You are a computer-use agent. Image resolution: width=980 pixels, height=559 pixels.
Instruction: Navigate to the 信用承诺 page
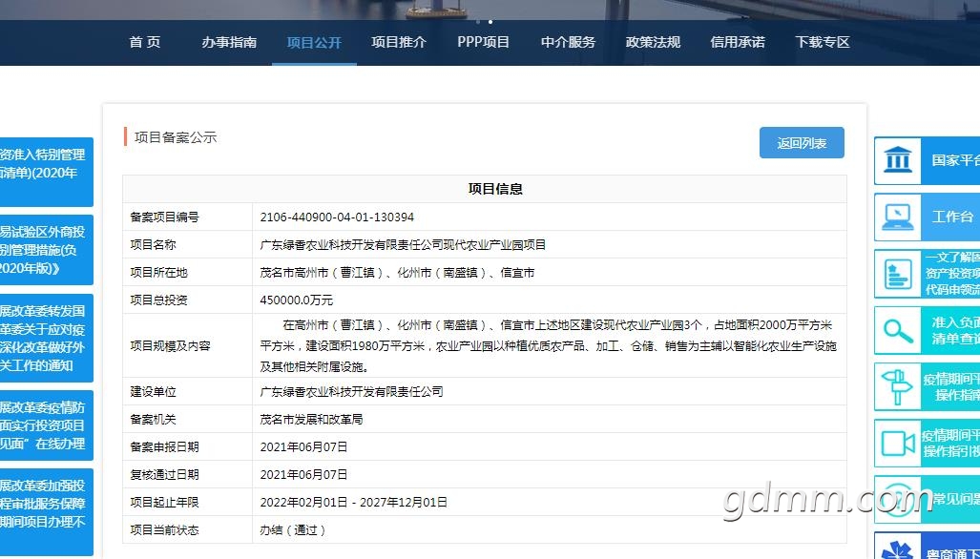point(738,42)
